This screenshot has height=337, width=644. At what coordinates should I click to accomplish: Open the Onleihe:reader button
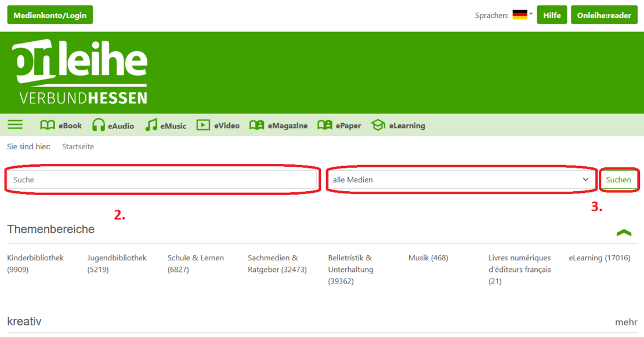point(604,15)
